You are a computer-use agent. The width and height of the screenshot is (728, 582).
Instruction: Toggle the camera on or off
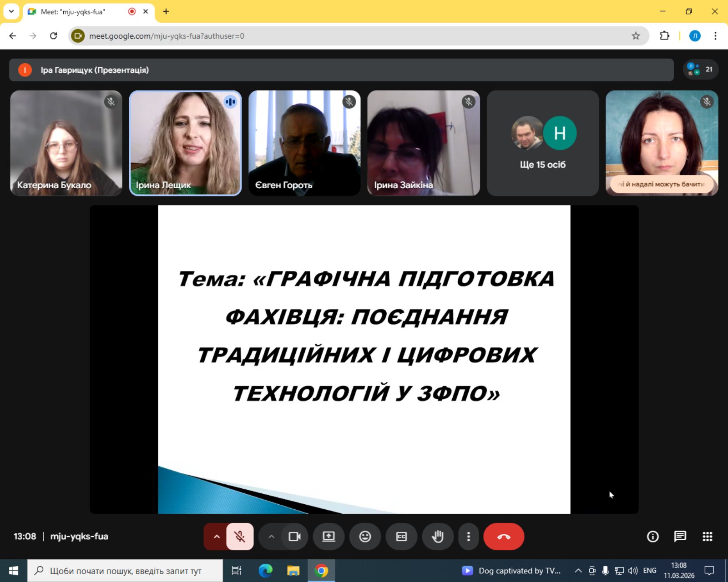pos(294,537)
